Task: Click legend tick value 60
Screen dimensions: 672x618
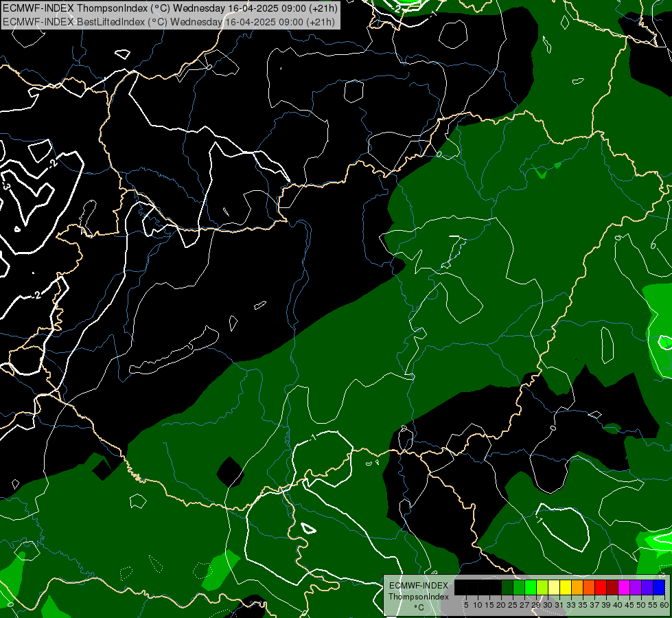Action: click(x=664, y=605)
